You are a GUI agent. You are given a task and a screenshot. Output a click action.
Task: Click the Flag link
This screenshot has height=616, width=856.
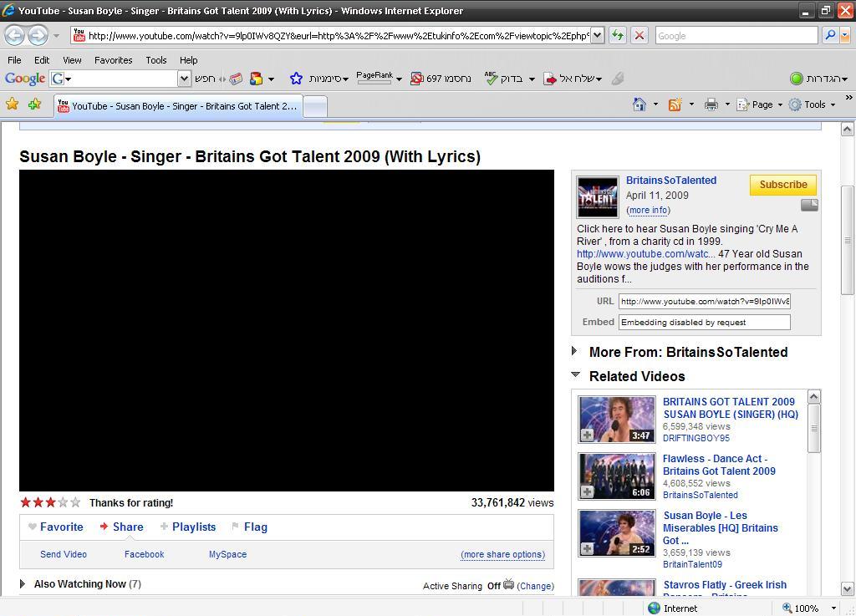pyautogui.click(x=256, y=527)
